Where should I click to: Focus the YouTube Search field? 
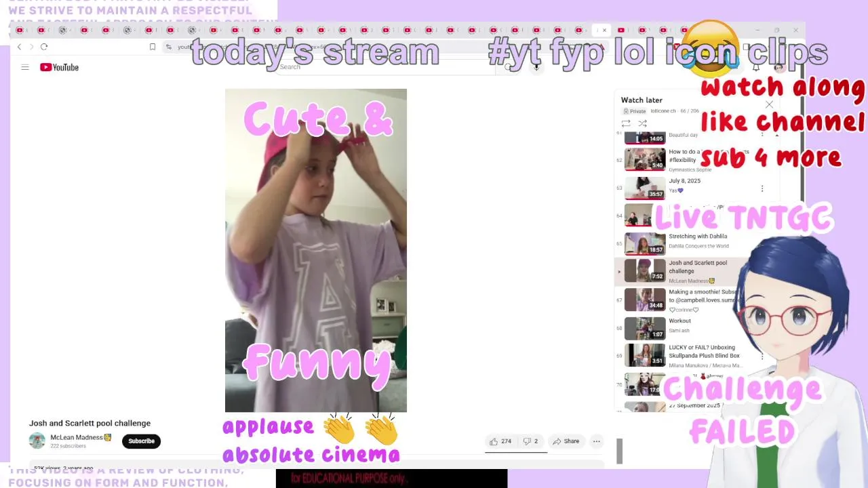387,67
